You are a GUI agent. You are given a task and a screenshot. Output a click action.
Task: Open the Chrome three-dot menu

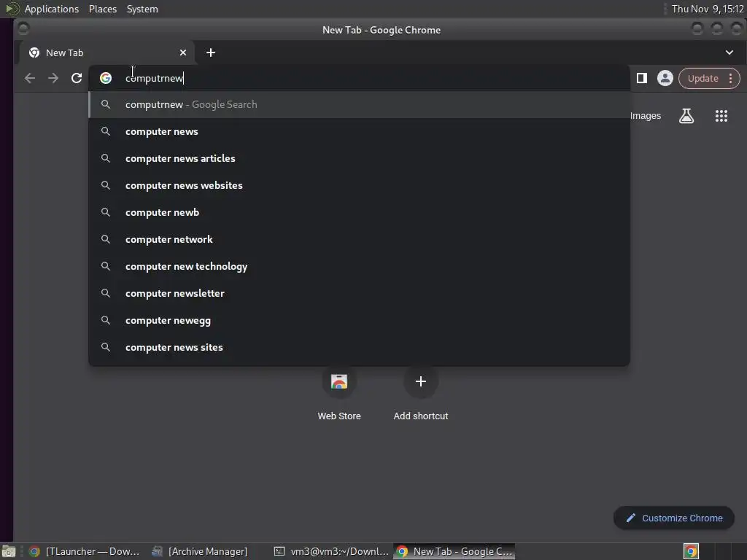(730, 78)
